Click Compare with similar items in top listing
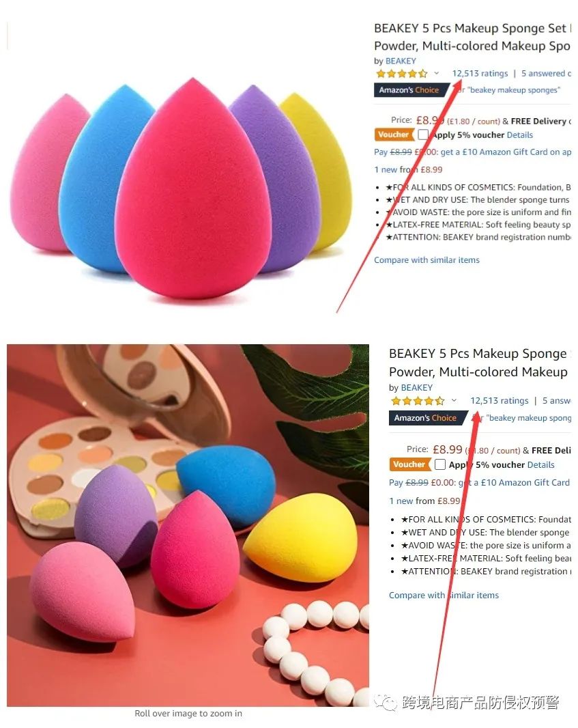 tap(427, 260)
